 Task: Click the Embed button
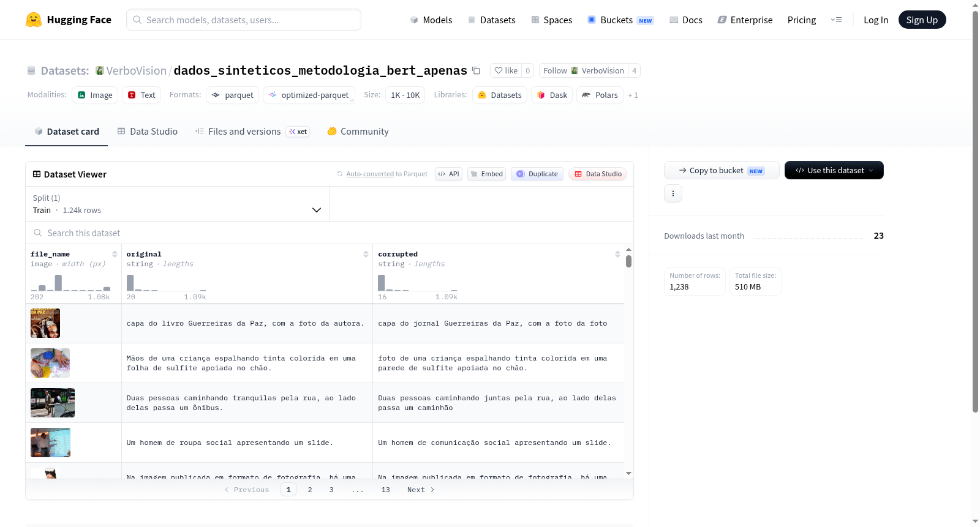pos(486,174)
